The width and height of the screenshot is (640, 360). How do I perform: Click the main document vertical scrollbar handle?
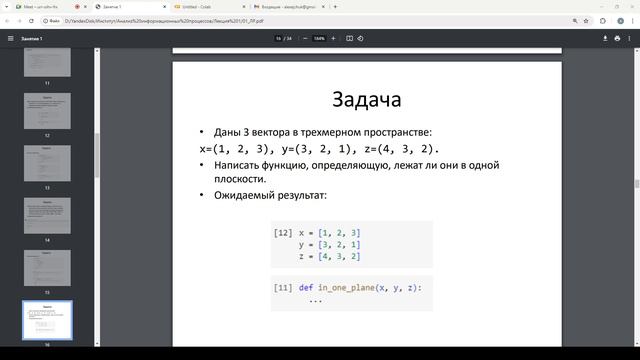coord(637,184)
